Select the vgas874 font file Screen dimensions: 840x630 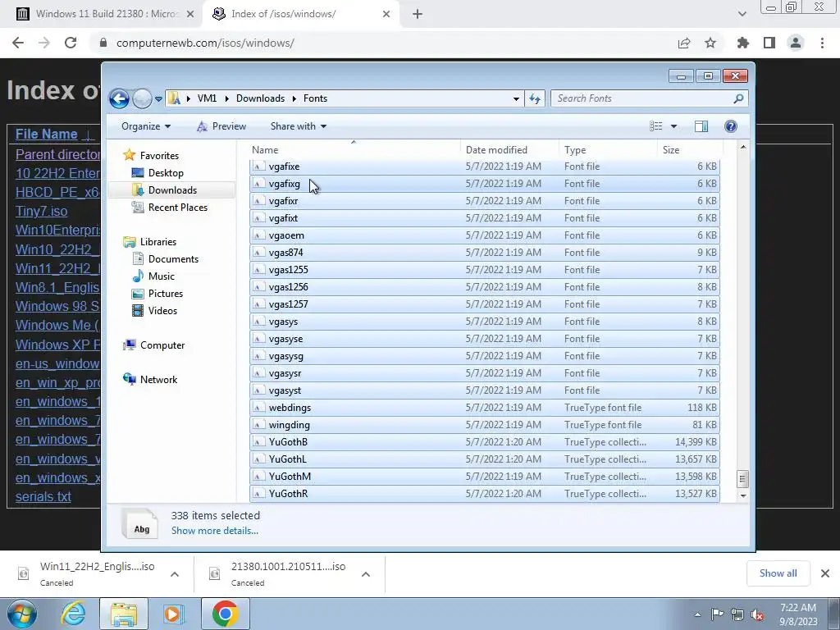[484, 253]
